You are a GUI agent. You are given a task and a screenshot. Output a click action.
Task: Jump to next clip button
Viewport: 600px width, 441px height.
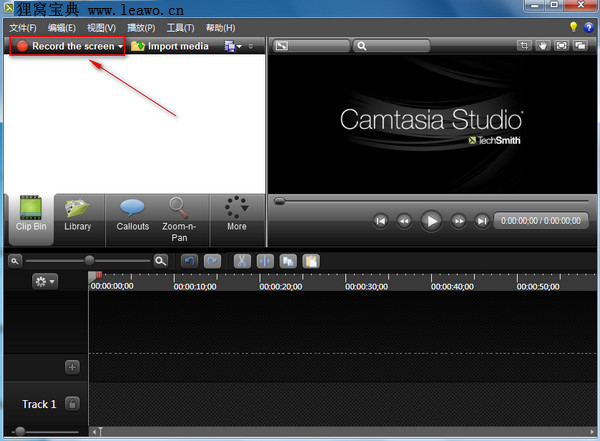tap(482, 221)
